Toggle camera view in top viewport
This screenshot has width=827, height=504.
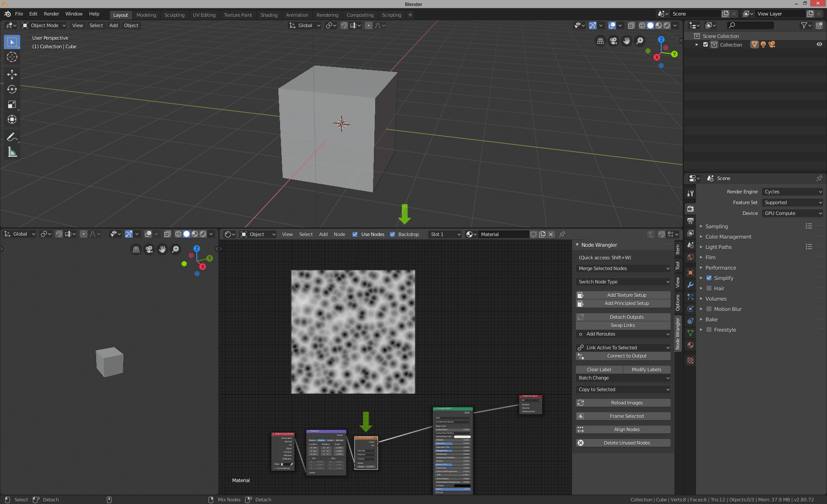point(613,41)
